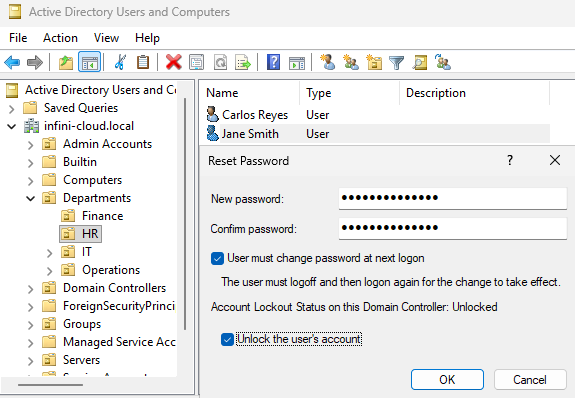Image resolution: width=575 pixels, height=398 pixels.
Task: Collapse the Departments node
Action: (x=30, y=198)
